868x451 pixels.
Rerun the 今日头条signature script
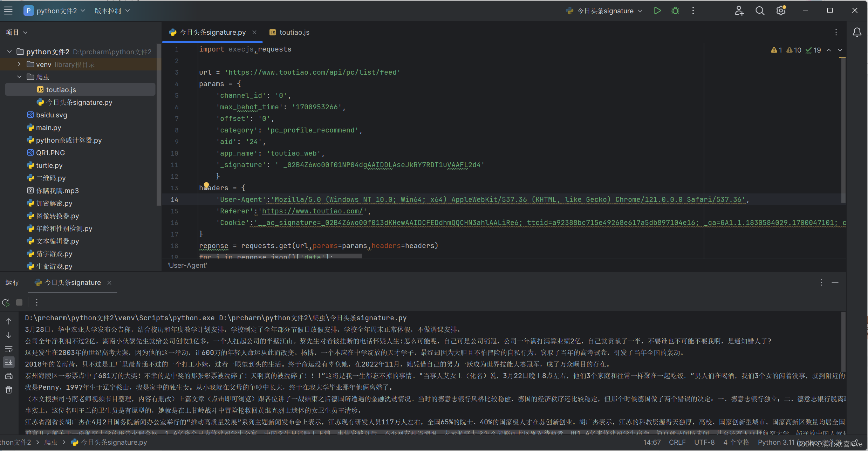(6, 302)
